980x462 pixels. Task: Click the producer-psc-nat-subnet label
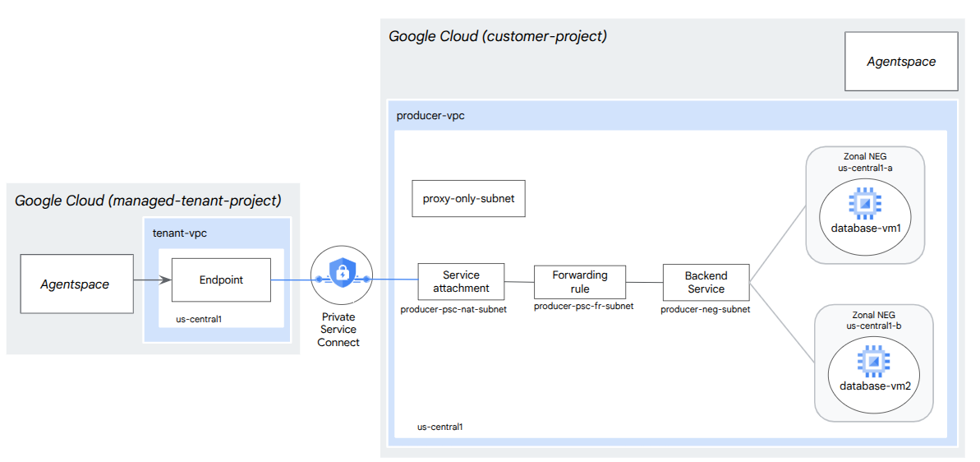tap(453, 310)
